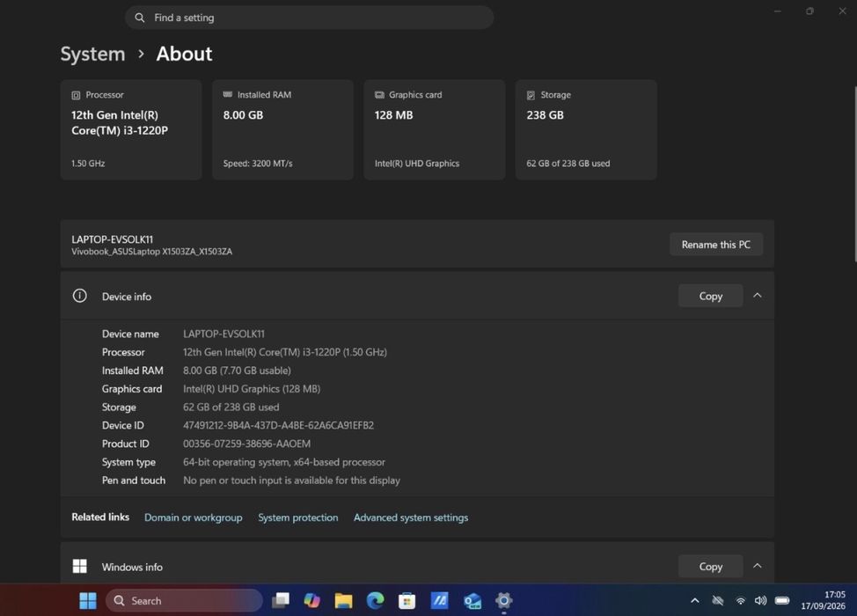Click the Find a setting search field
857x616 pixels.
tap(310, 18)
